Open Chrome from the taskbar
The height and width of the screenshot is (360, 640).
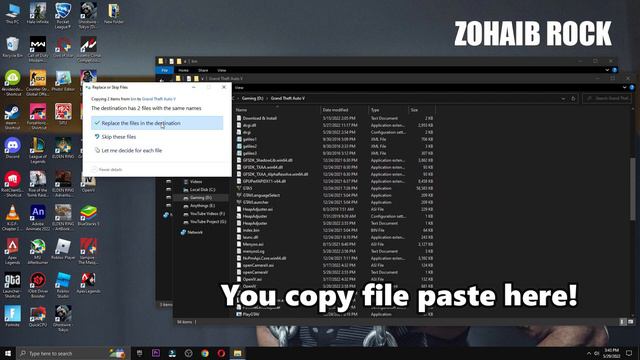click(205, 353)
